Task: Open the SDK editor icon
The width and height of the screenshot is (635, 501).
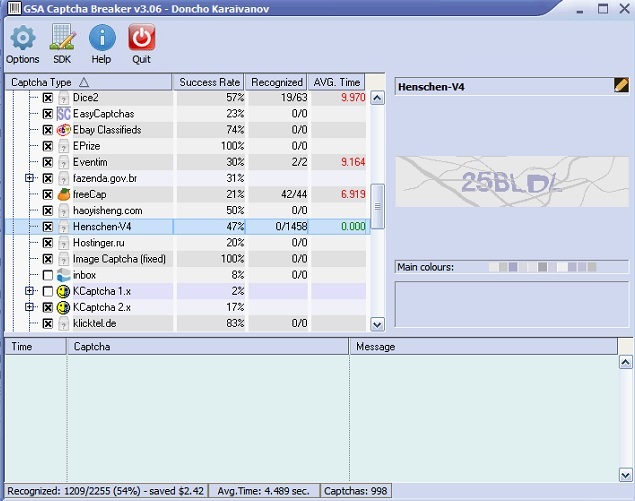Action: click(62, 37)
